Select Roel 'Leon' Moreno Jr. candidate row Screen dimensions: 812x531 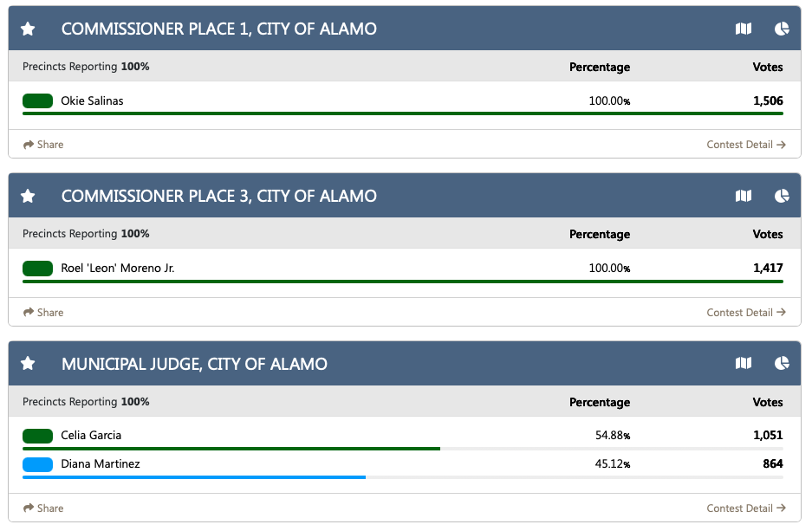click(118, 269)
